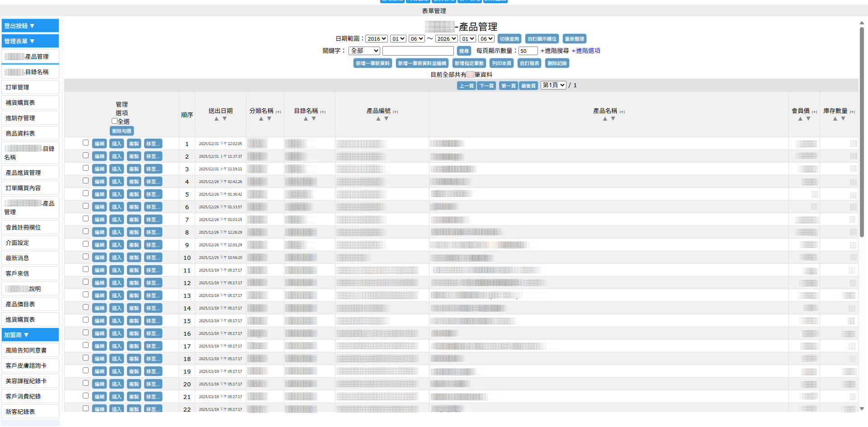Sort 分類名稱 ascending with up arrow
Image resolution: width=868 pixels, height=427 pixels.
[261, 119]
